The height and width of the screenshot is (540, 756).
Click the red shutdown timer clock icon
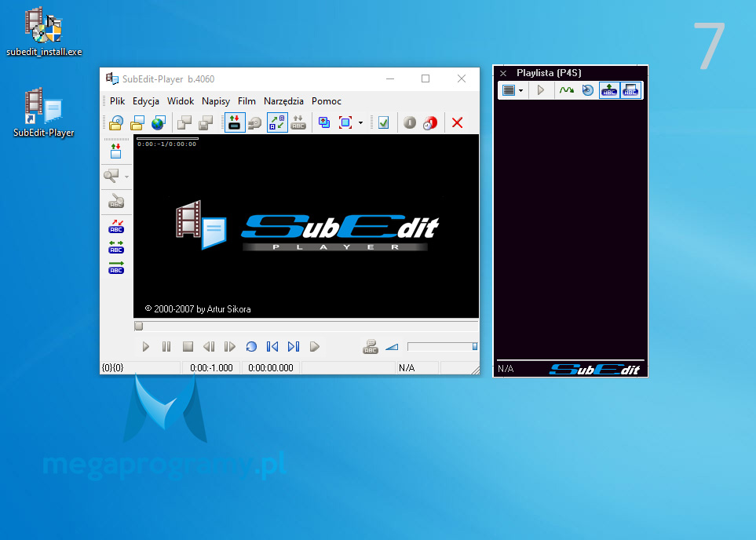430,123
